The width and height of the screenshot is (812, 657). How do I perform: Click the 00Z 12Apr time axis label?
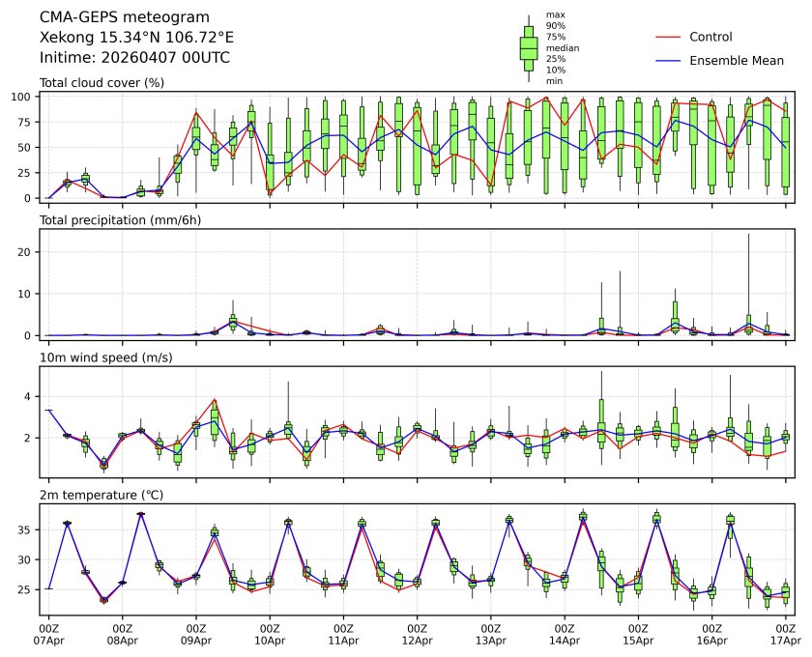[x=418, y=633]
